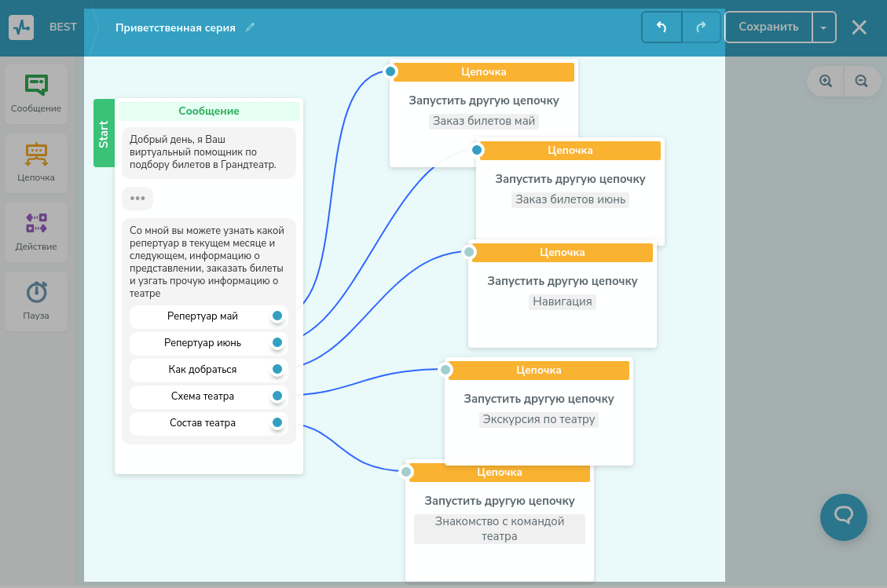Click input connector of Экскурсия по театру block
Viewport: 887px width, 588px height.
coord(445,370)
